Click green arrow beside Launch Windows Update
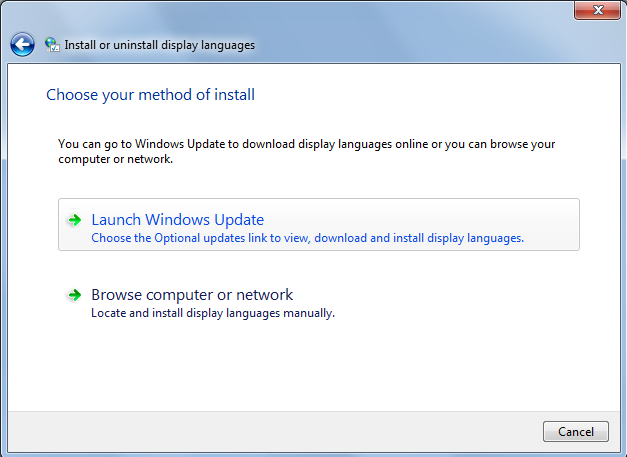 point(75,220)
